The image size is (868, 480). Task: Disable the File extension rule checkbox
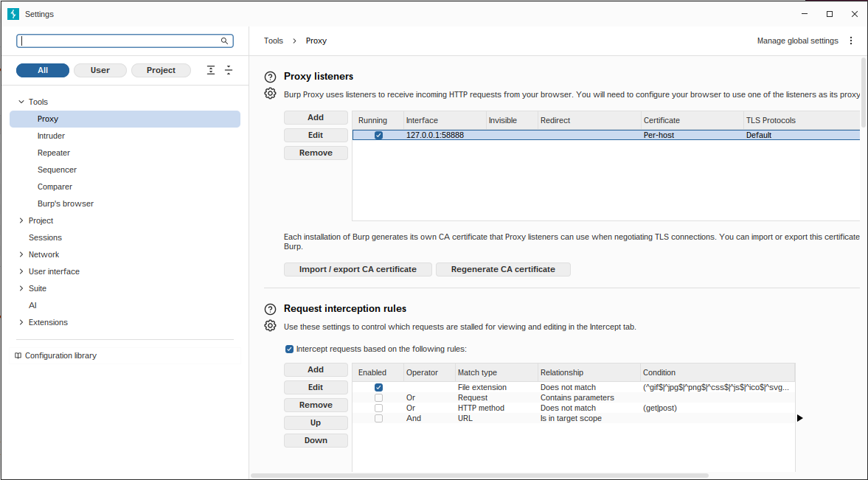click(378, 388)
